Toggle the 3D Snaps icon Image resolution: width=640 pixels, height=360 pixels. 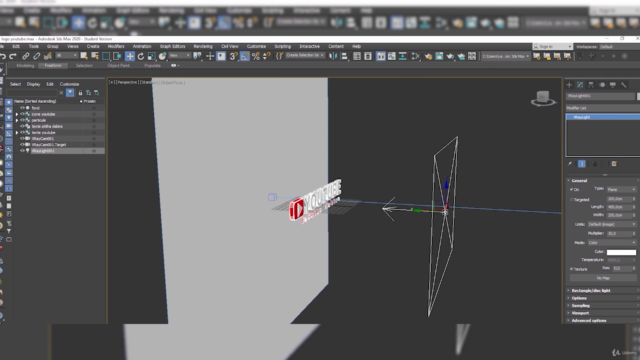(x=233, y=56)
